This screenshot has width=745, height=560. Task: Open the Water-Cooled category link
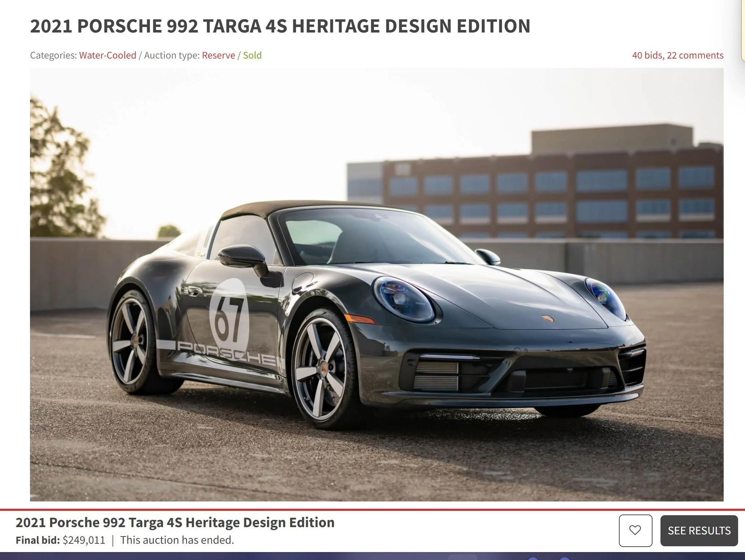coord(108,55)
